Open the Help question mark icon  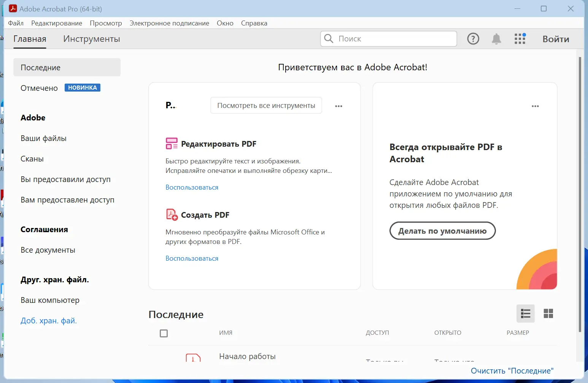[473, 39]
